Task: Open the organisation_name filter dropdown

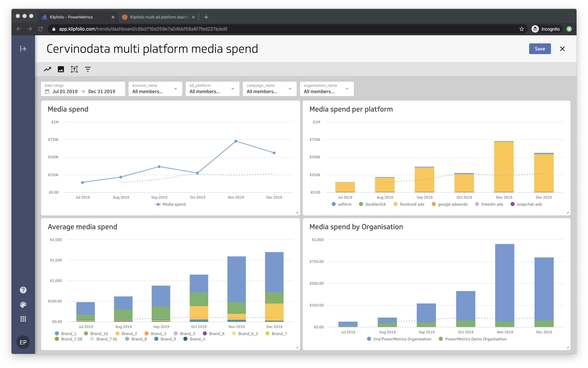Action: (x=326, y=89)
